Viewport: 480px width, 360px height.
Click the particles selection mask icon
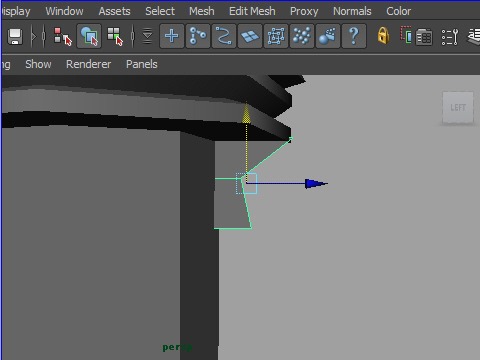[302, 36]
